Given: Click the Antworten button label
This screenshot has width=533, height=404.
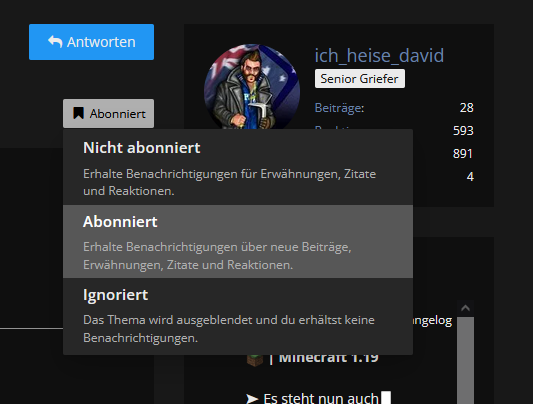Looking at the screenshot, I should 101,42.
